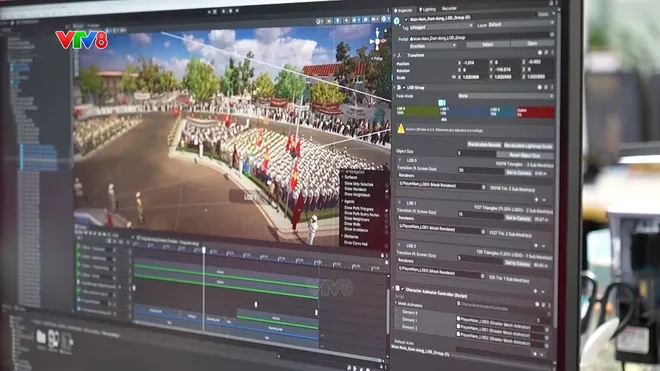Add a renderer to LOD 1 with plus
The width and height of the screenshot is (660, 371).
tap(536, 245)
